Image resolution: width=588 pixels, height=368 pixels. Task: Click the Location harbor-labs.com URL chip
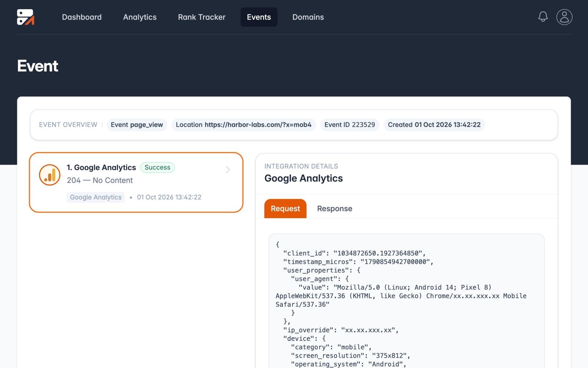pos(244,125)
